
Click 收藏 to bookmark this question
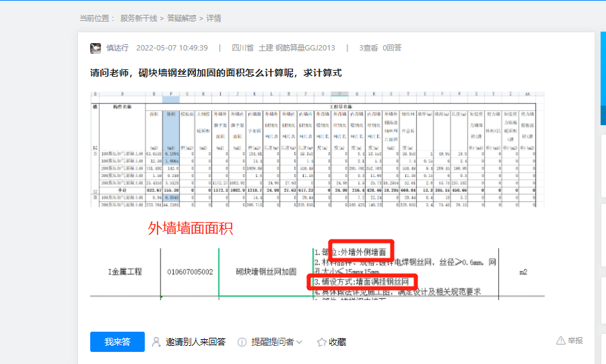(337, 342)
